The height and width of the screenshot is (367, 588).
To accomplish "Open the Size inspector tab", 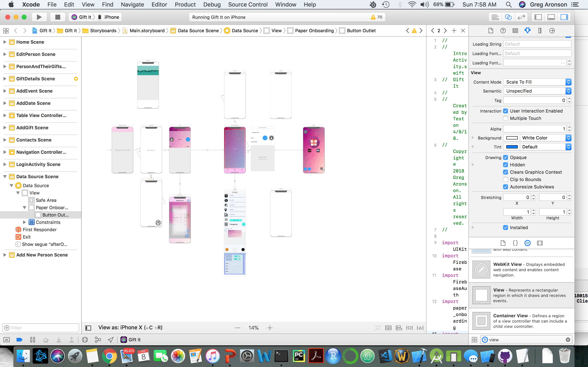I will pos(540,31).
